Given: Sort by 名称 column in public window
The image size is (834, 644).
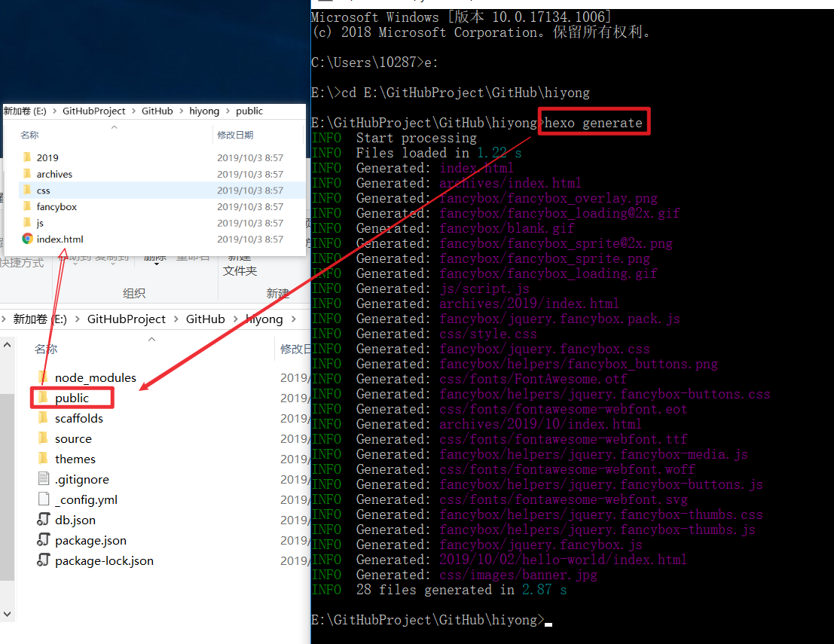Looking at the screenshot, I should (x=29, y=135).
